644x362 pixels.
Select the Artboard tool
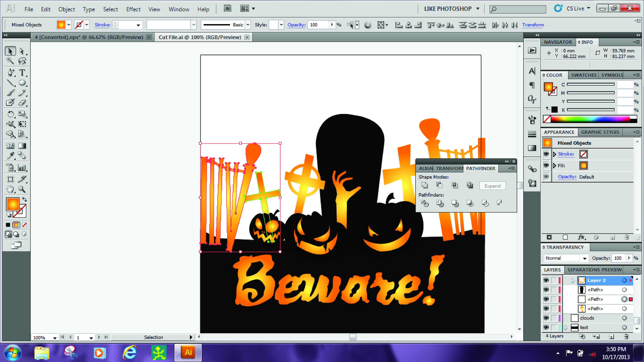point(10,179)
